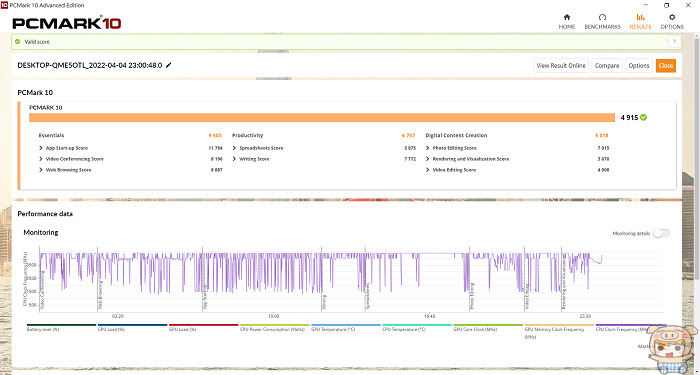The height and width of the screenshot is (375, 700).
Task: Toggle the Monitoring details switch
Action: click(x=661, y=233)
